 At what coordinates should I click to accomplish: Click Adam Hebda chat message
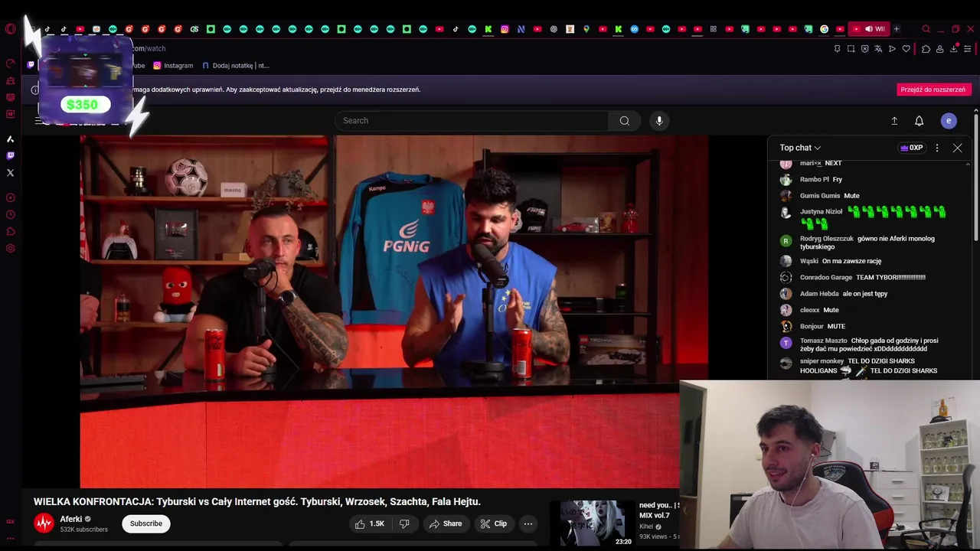tap(843, 294)
